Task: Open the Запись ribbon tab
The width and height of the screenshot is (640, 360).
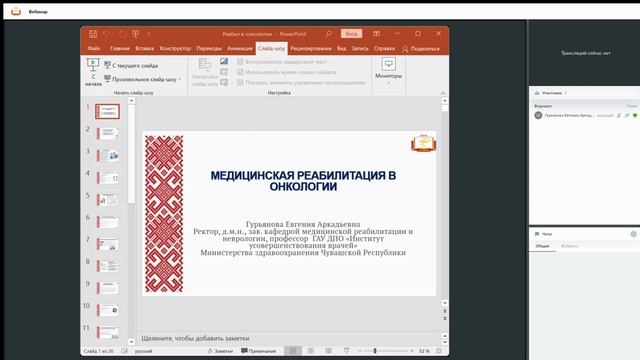Action: (x=360, y=48)
